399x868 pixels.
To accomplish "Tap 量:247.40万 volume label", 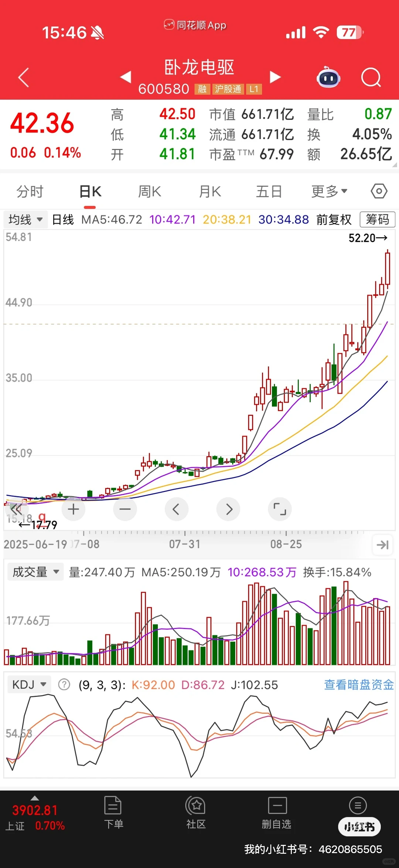I will 102,572.
